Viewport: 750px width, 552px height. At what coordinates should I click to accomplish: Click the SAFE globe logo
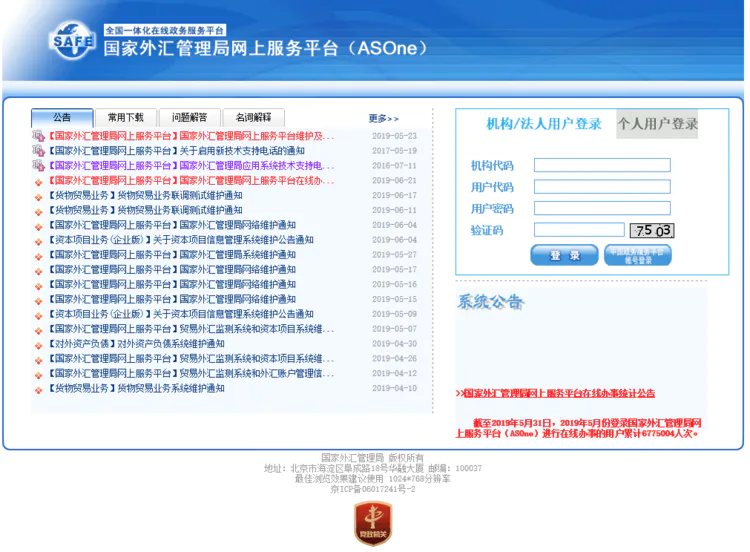(72, 41)
